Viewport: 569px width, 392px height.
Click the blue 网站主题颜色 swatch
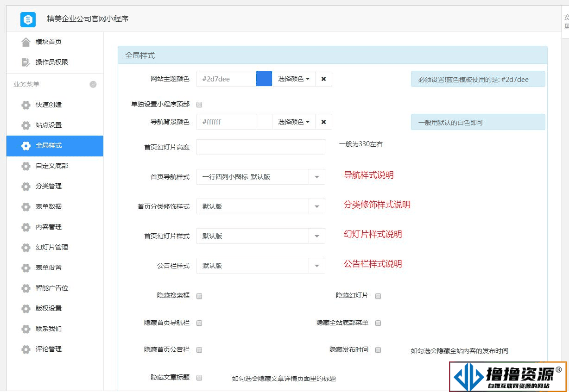click(x=264, y=79)
